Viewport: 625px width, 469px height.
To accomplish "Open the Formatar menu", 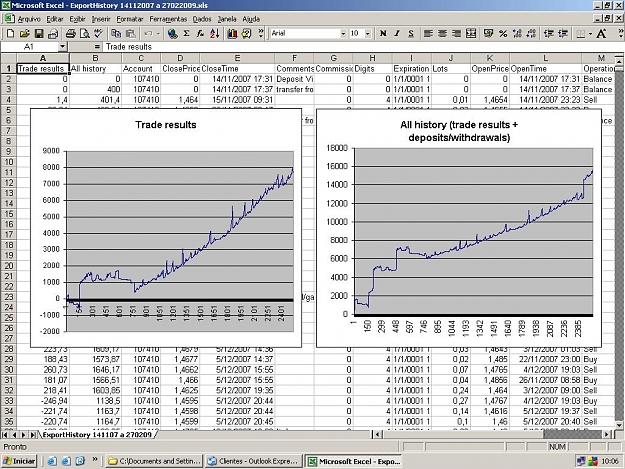I will click(x=130, y=19).
